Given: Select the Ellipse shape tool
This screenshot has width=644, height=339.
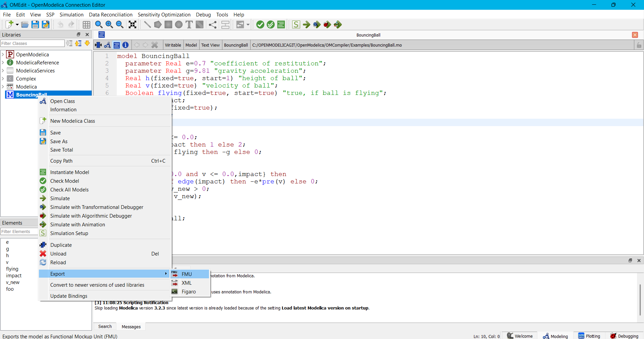Looking at the screenshot, I should pyautogui.click(x=179, y=24).
